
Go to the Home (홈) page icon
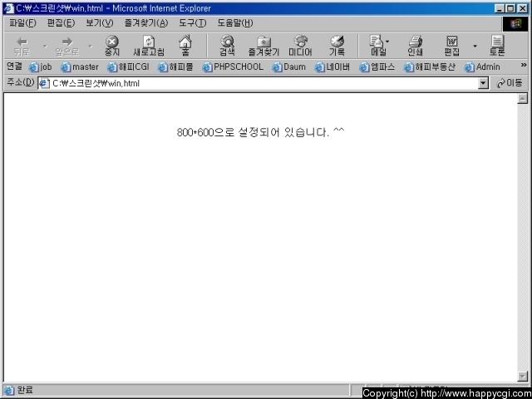[185, 42]
